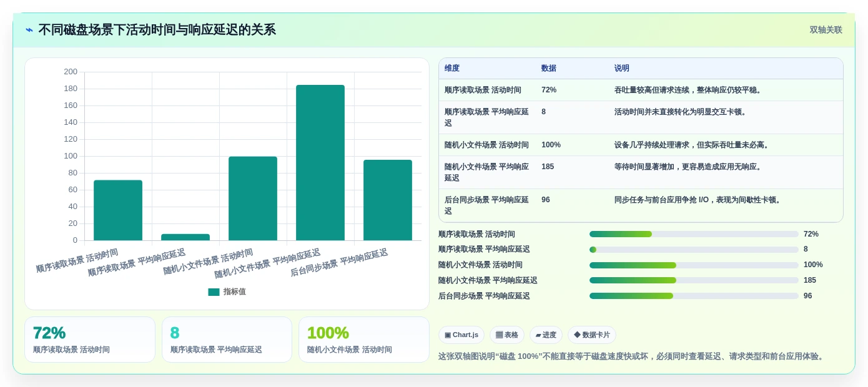This screenshot has height=387, width=868.
Task: Click the 说明 column header
Action: pyautogui.click(x=622, y=69)
